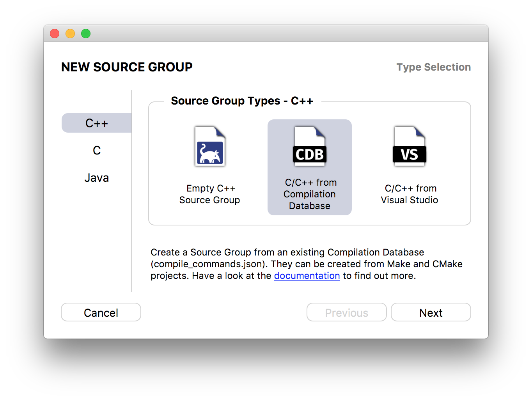Click the compile_commands.json description paragraph
Image resolution: width=532 pixels, height=401 pixels.
[307, 264]
